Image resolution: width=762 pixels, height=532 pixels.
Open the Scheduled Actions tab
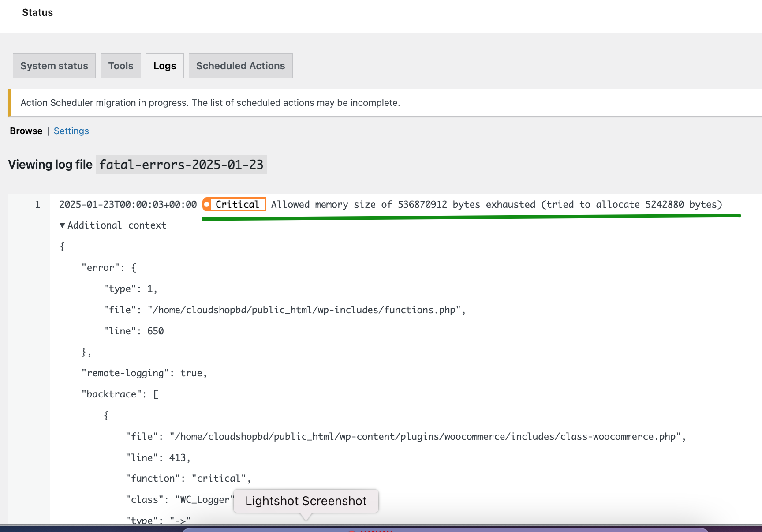point(241,66)
